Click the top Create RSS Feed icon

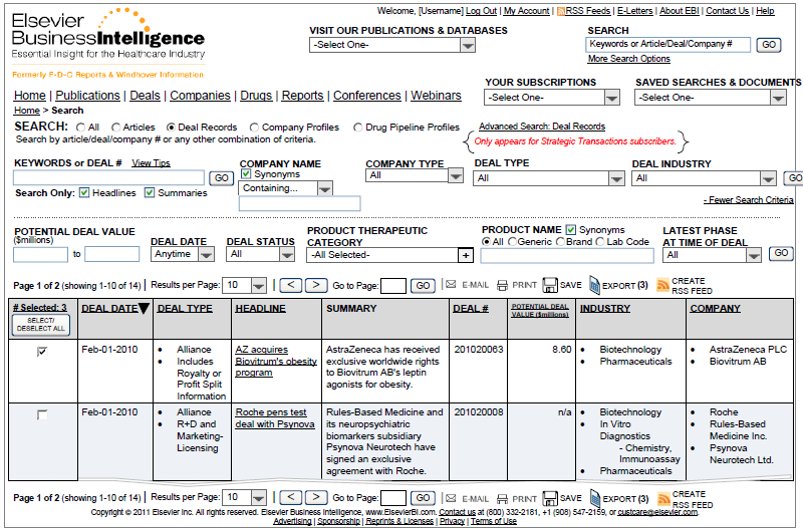tap(663, 285)
